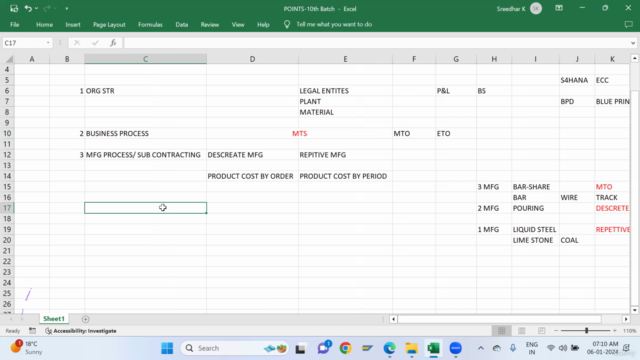Click vertical scrollbar down arrow

coord(634,310)
